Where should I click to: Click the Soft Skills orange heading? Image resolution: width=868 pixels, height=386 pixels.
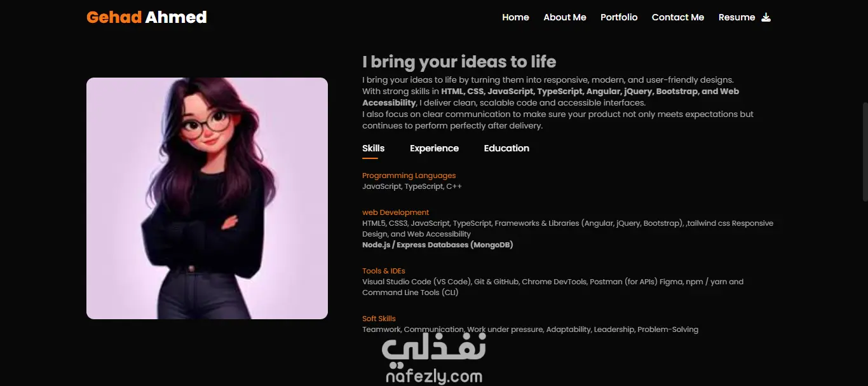click(379, 319)
